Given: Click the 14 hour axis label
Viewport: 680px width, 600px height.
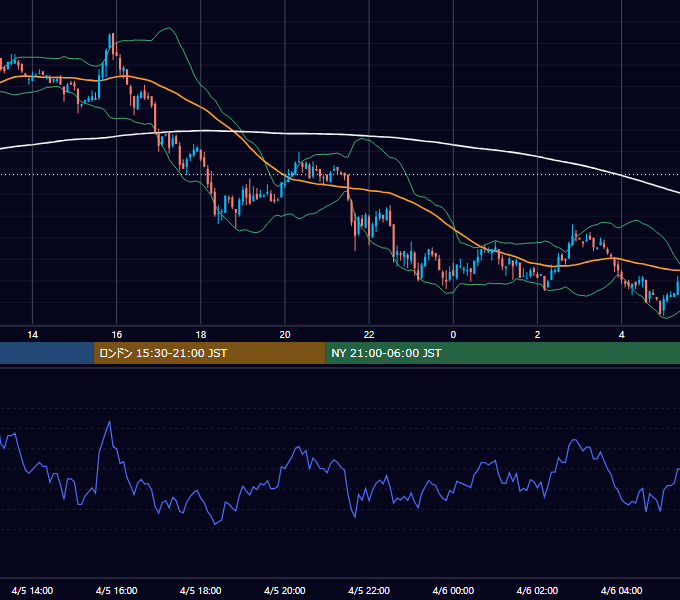Looking at the screenshot, I should [33, 335].
